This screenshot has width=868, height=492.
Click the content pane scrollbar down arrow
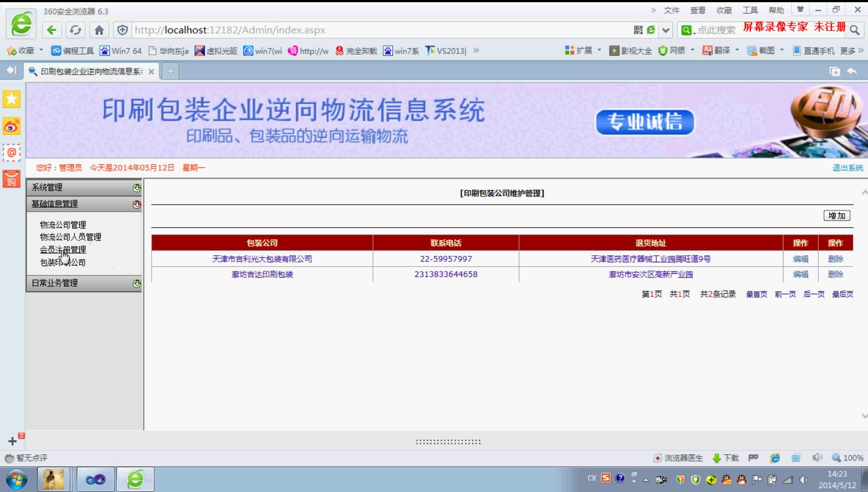[864, 416]
